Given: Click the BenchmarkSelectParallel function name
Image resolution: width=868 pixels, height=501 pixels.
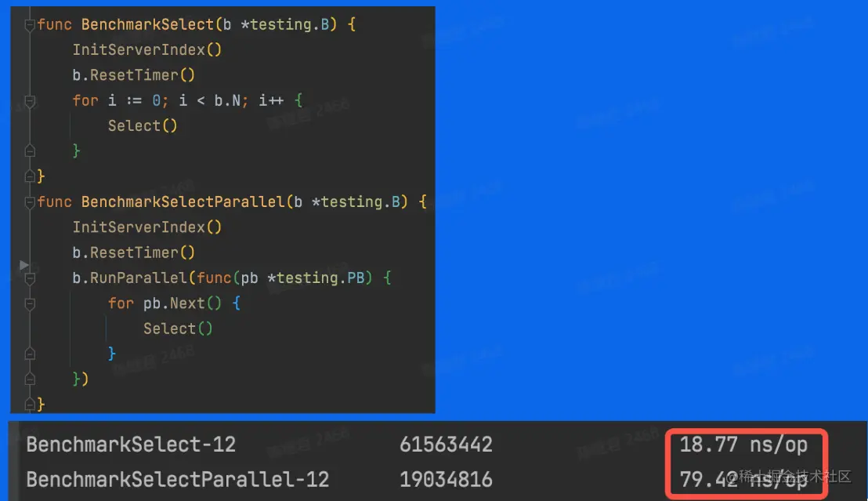Looking at the screenshot, I should click(183, 201).
